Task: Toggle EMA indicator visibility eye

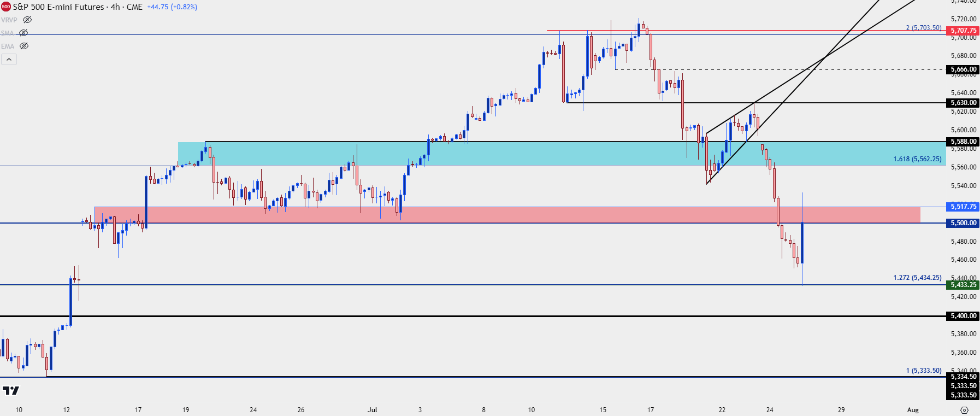Action: 24,46
